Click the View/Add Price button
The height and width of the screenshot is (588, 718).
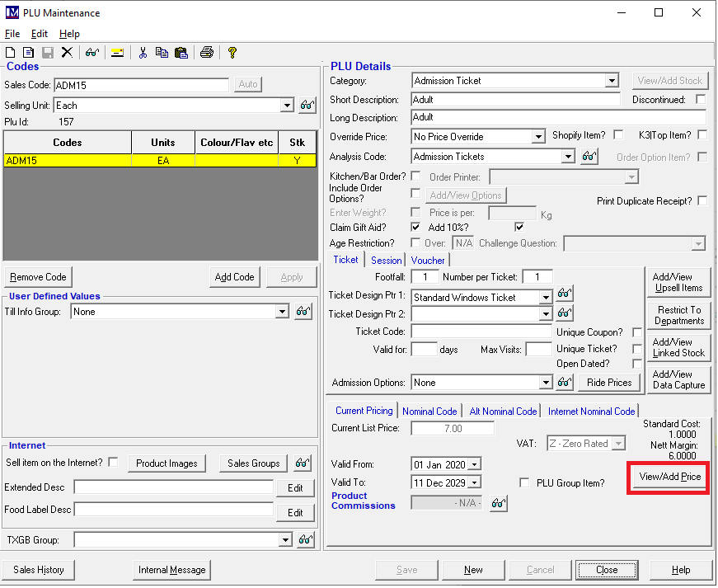click(x=669, y=477)
